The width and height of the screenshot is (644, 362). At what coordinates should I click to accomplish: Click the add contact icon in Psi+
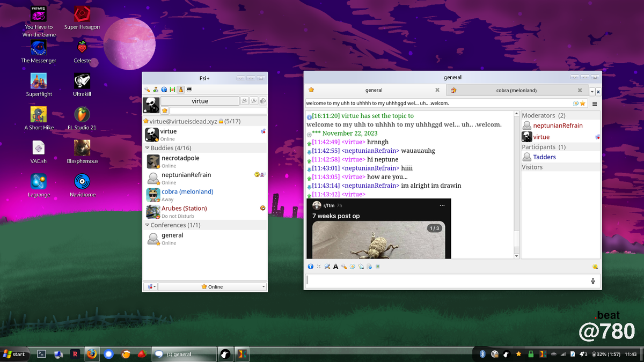pos(156,90)
